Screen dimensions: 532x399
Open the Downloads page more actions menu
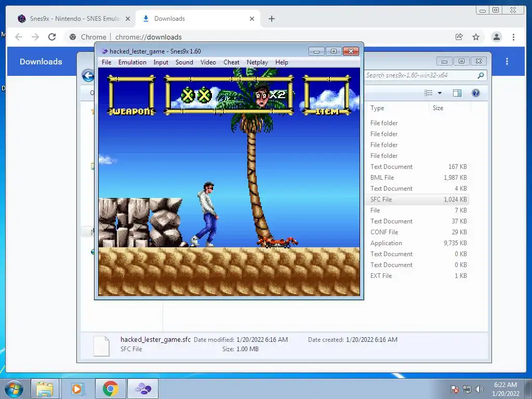[507, 61]
